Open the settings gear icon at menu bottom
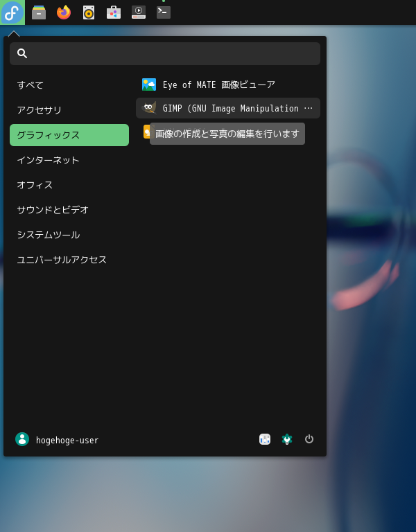Image resolution: width=416 pixels, height=532 pixels. coord(287,439)
